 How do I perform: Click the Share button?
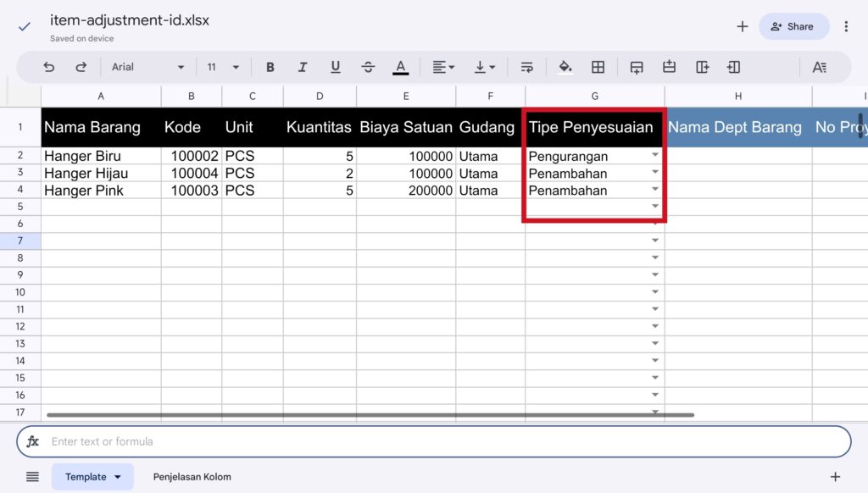(x=793, y=26)
